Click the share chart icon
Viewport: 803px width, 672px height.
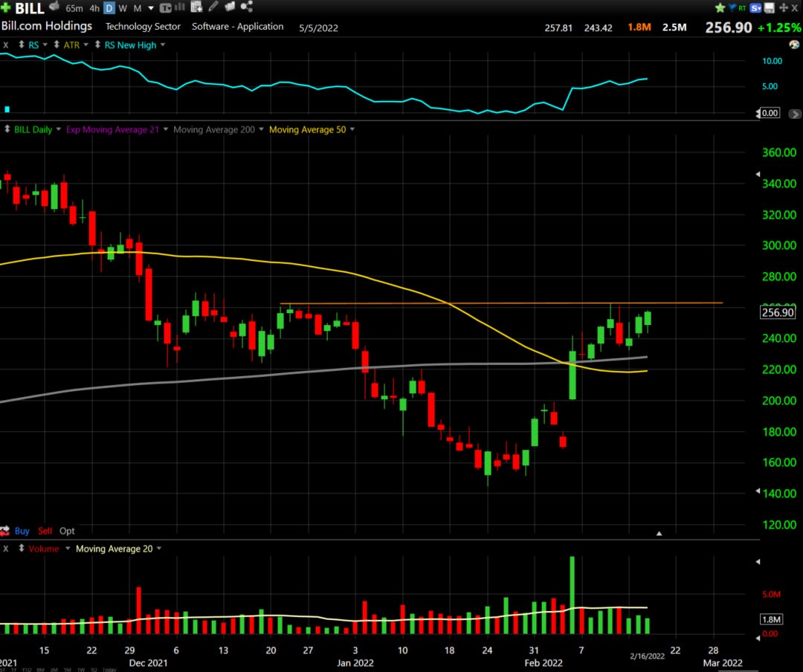(x=247, y=7)
